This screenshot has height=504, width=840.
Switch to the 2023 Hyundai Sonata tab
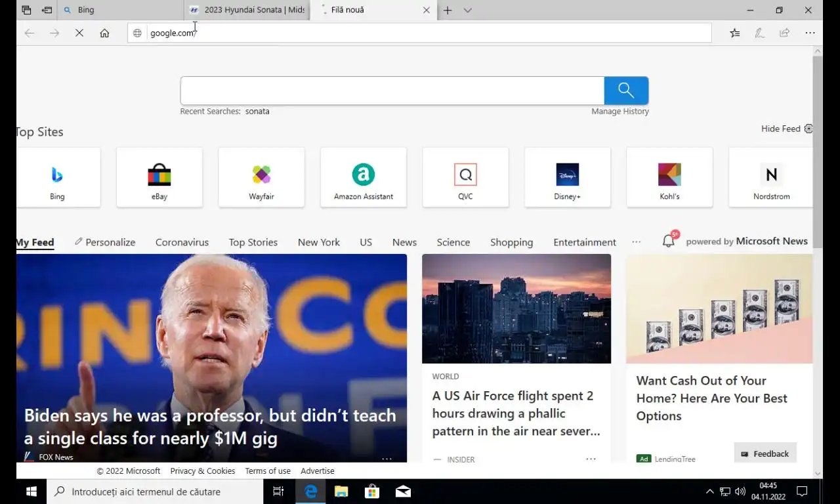(x=247, y=10)
